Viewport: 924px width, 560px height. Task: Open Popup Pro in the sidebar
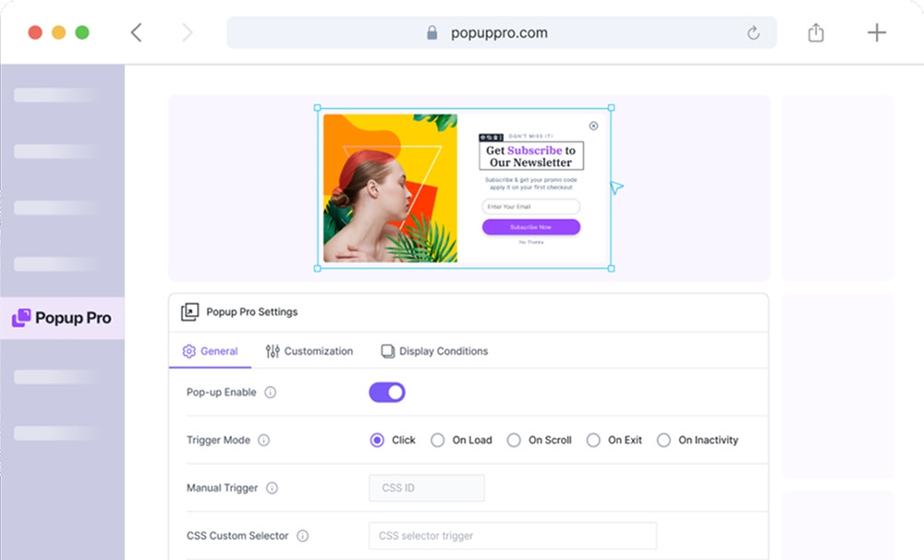(62, 318)
